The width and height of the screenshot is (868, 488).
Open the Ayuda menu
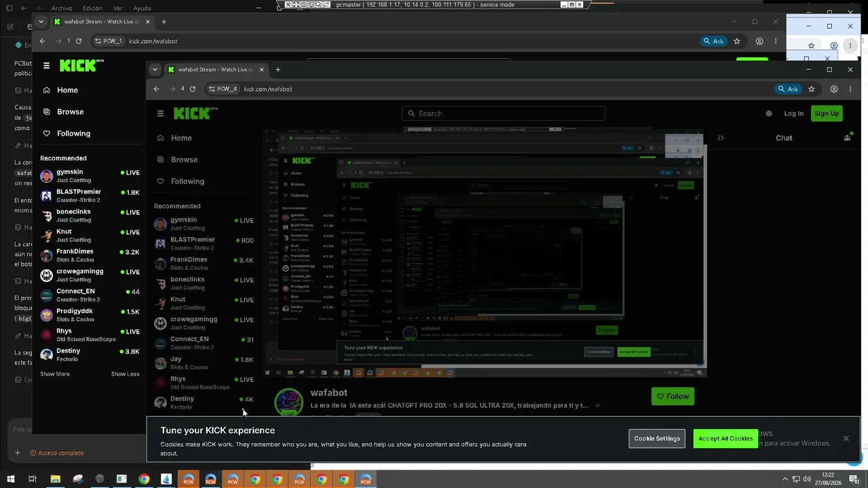[142, 8]
